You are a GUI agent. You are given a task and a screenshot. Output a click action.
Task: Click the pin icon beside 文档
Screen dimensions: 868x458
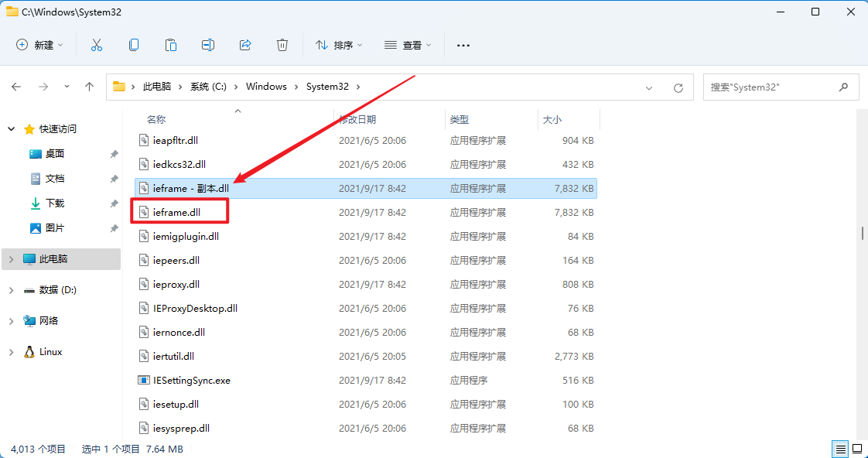(x=114, y=179)
